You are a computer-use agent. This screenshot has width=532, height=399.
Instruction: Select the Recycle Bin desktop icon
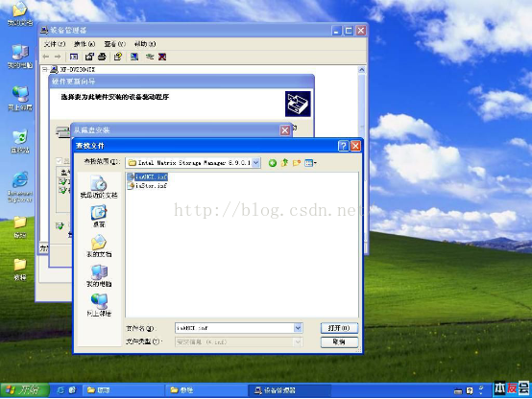[x=20, y=141]
